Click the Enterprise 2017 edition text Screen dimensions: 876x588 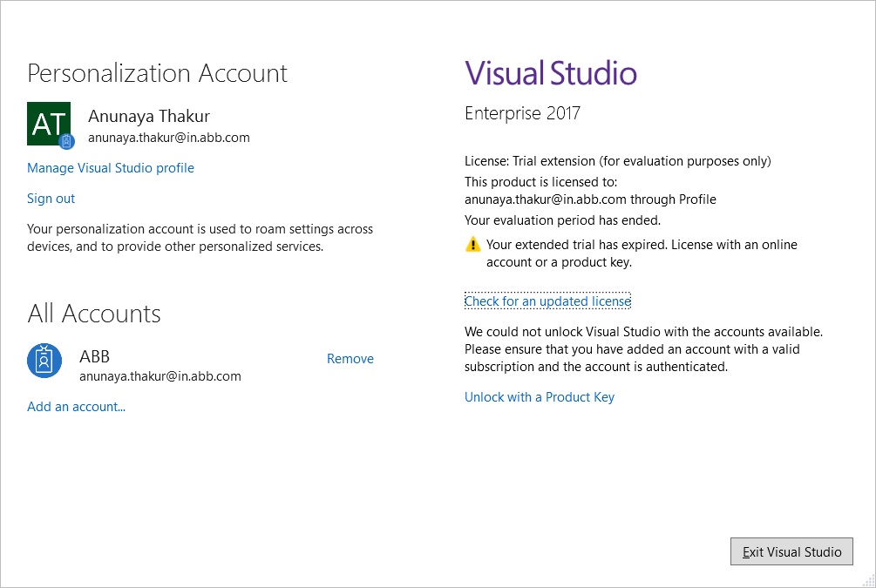(x=522, y=113)
